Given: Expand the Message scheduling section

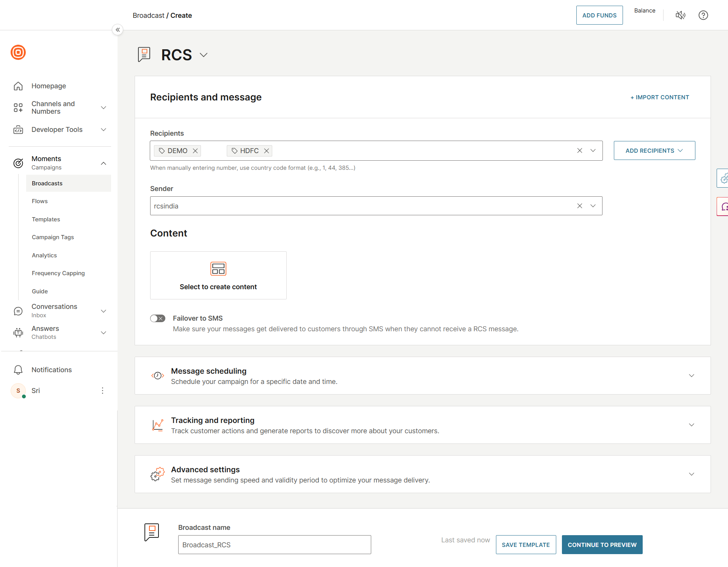Looking at the screenshot, I should click(691, 376).
